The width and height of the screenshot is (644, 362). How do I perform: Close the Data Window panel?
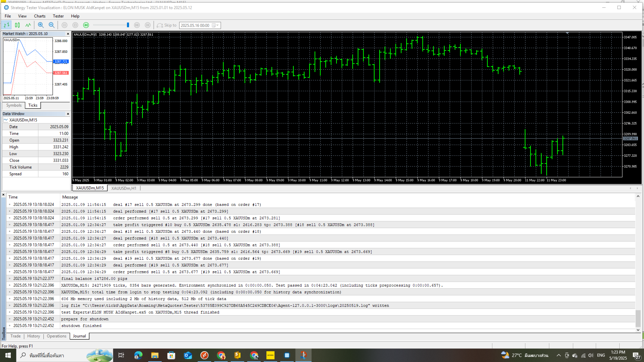[68, 114]
